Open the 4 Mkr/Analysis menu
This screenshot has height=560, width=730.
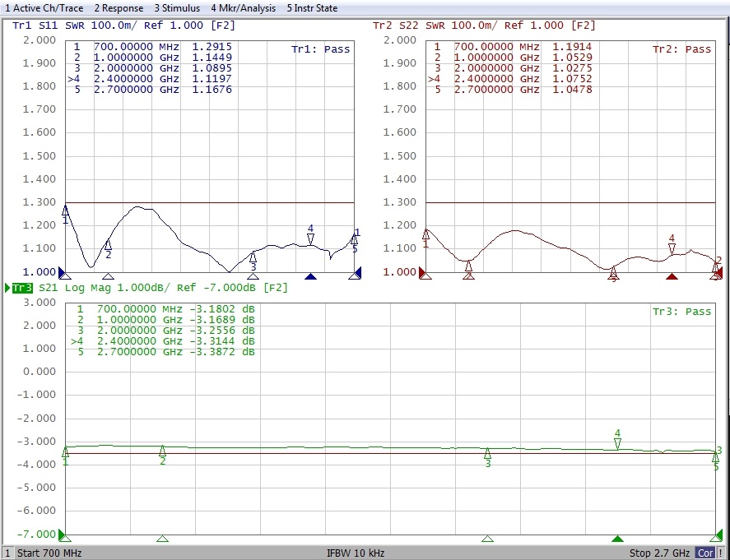pyautogui.click(x=243, y=8)
